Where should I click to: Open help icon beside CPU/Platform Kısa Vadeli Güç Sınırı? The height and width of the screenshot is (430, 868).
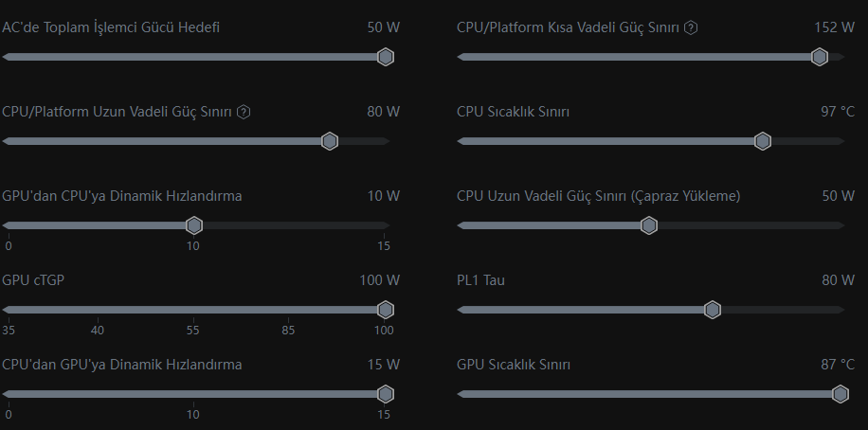click(x=690, y=27)
